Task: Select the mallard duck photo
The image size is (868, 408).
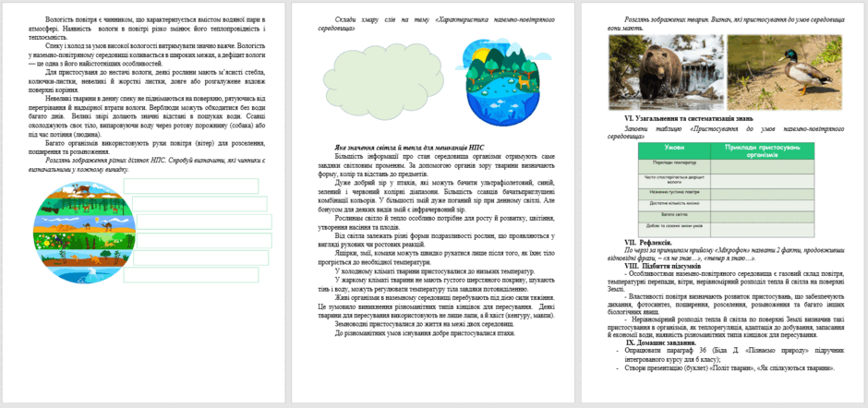Action: [x=785, y=73]
